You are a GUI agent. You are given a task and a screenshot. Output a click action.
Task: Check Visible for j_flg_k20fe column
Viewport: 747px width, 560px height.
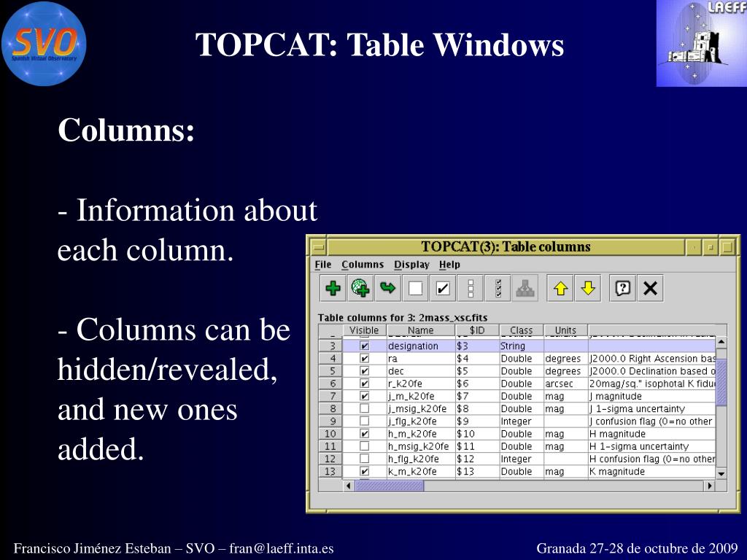[x=365, y=421]
